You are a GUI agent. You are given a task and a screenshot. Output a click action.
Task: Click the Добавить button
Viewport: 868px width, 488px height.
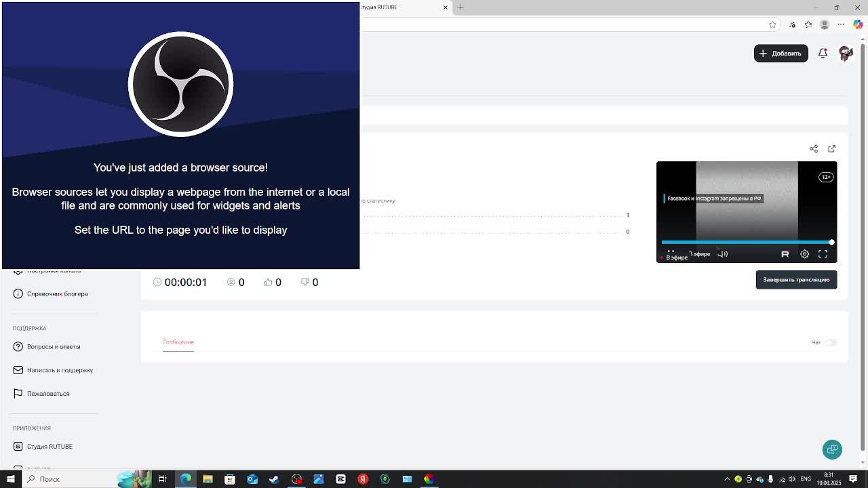pyautogui.click(x=781, y=53)
